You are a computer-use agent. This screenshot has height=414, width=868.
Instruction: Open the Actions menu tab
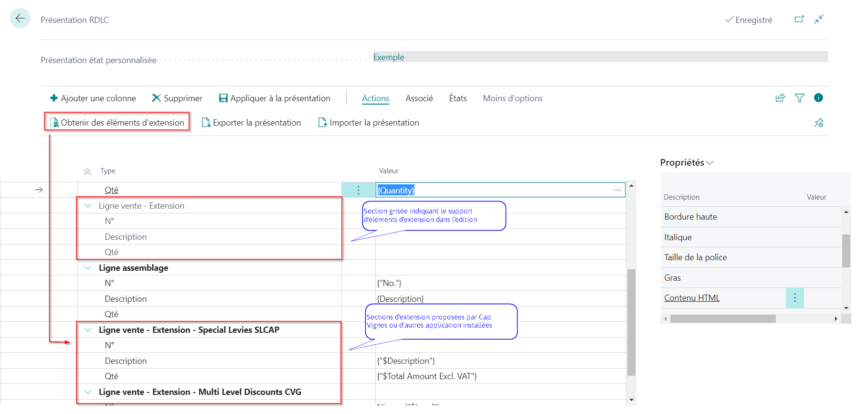[376, 98]
